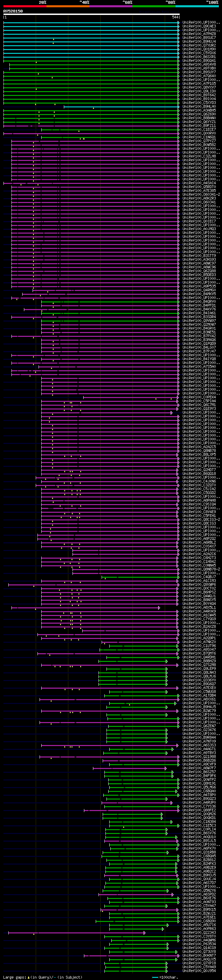Click the long purple bar for Q22343
222x980 pixels.
pyautogui.click(x=77, y=932)
